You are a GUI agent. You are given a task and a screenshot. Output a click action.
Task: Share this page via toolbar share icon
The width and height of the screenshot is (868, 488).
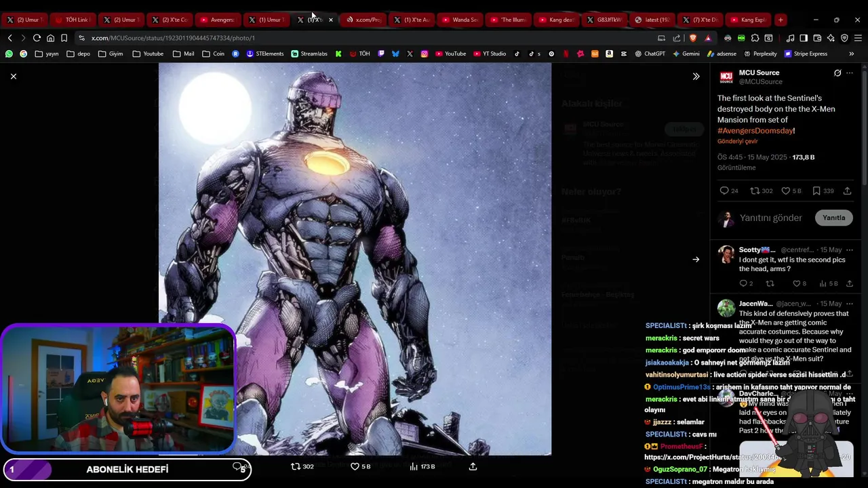click(x=676, y=38)
